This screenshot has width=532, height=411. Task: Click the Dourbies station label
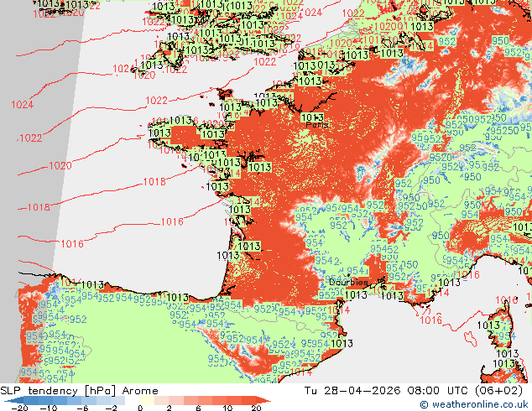pos(348,282)
